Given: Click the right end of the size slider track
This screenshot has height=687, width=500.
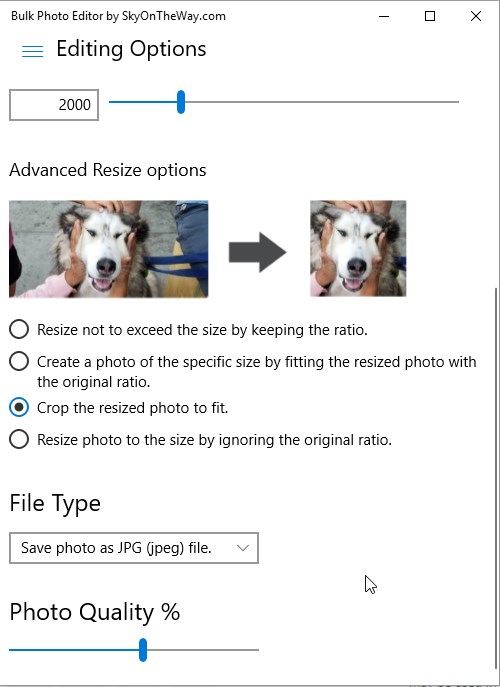Looking at the screenshot, I should click(456, 102).
